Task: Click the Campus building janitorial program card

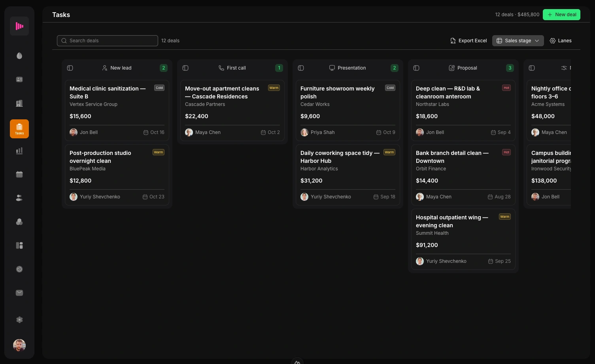Action: (x=549, y=175)
